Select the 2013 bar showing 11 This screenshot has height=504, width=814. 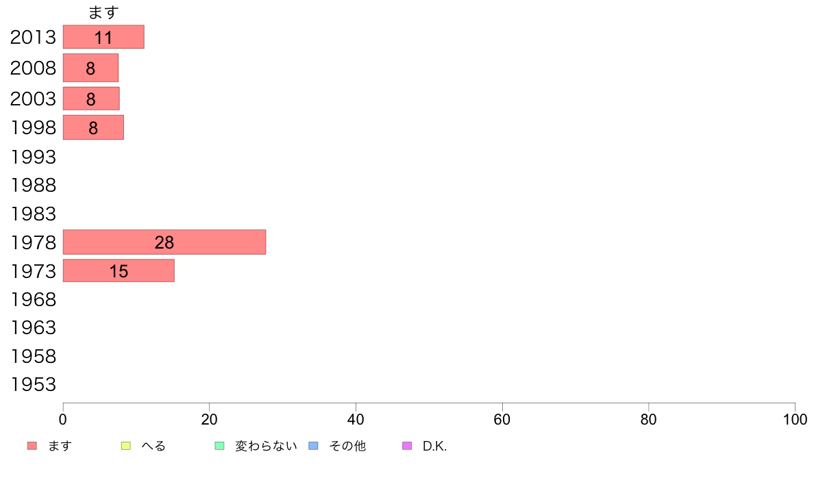point(104,37)
